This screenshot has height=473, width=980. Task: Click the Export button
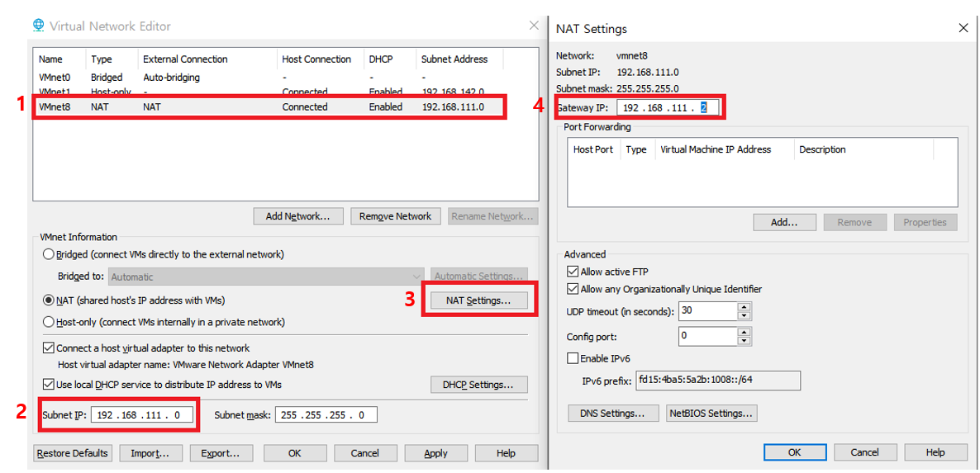pos(220,453)
